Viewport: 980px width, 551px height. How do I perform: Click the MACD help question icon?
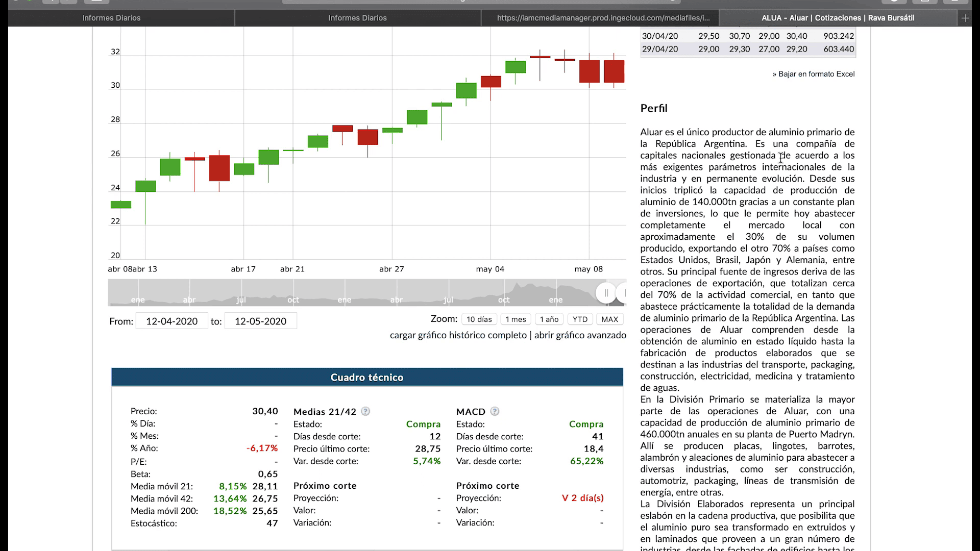[x=495, y=411]
